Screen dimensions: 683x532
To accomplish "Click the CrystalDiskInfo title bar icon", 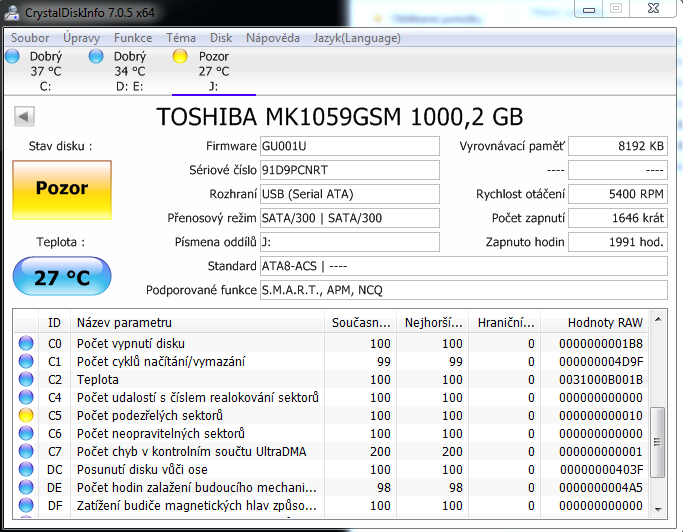I will pos(12,13).
